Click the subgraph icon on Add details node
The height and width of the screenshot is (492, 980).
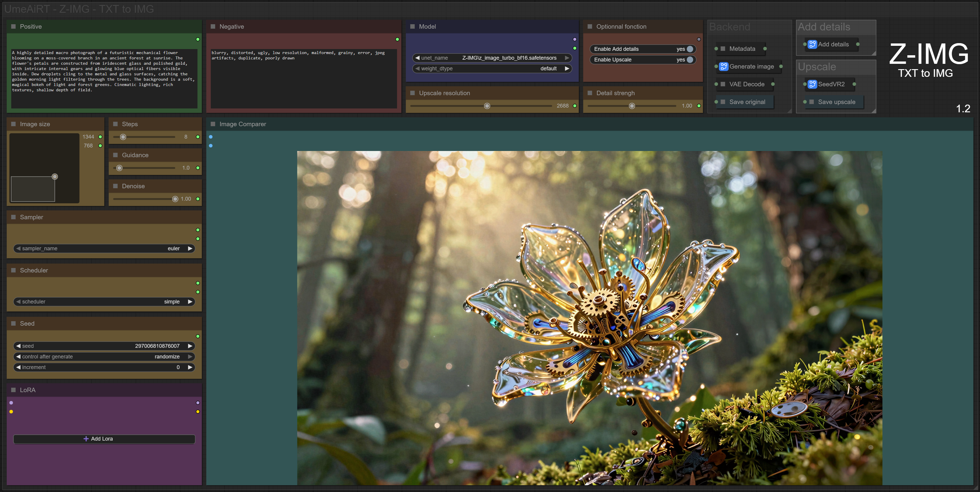812,45
